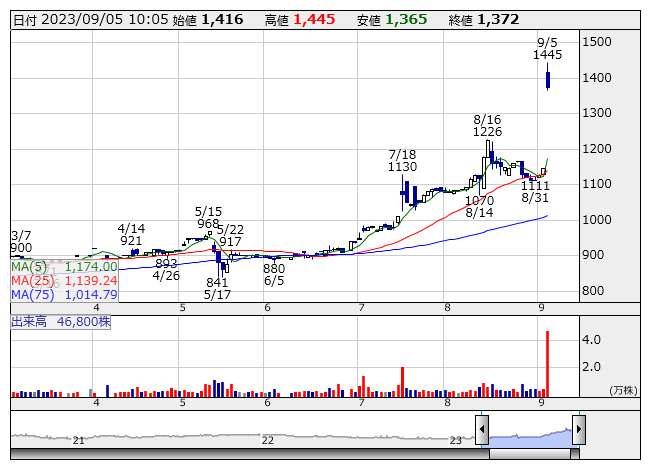Click the 6/5 880 low label

tap(274, 275)
